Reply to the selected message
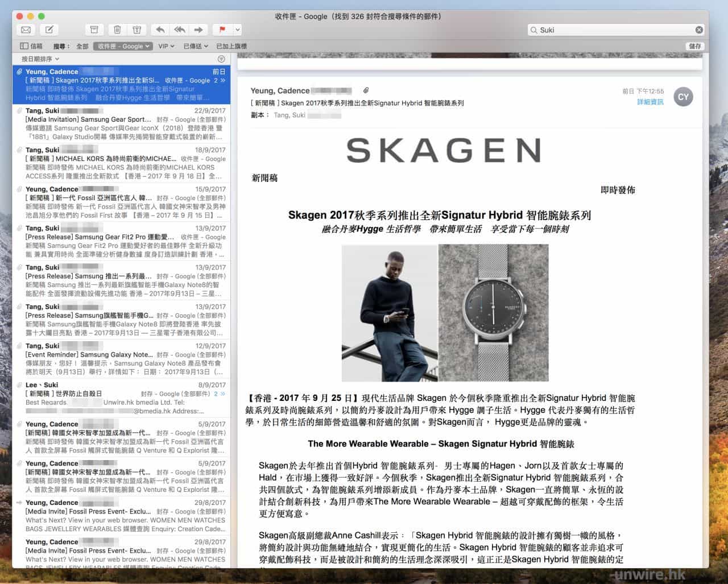The width and height of the screenshot is (728, 584). pos(160,30)
